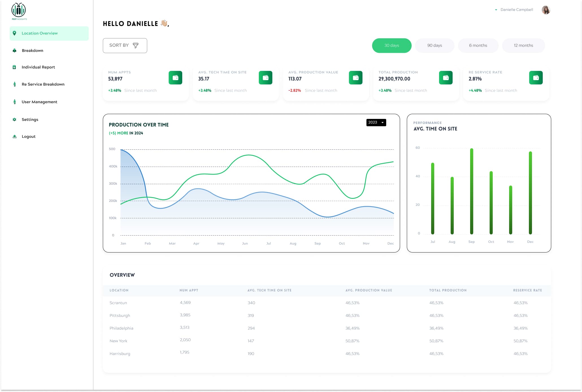This screenshot has height=392, width=582.
Task: Click the 29,300,970.00 total production value
Action: [x=394, y=79]
